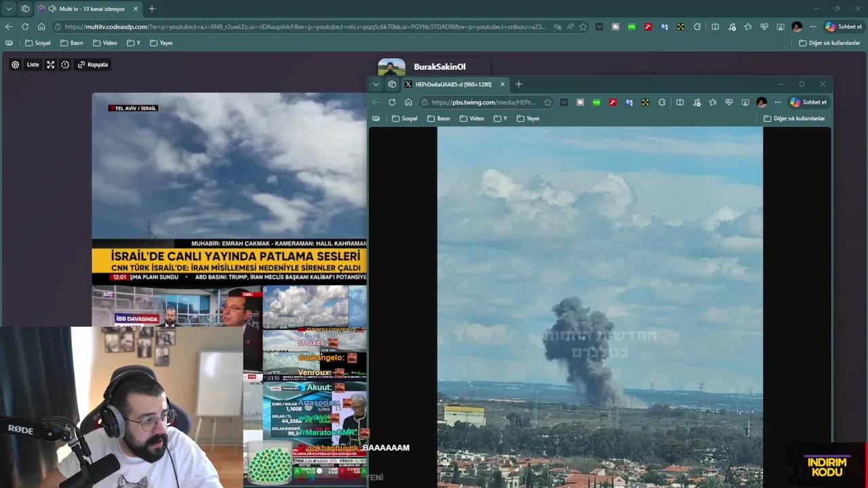Open Basın bookmarks folder in back window
Screen dimensions: 868x488
(72, 43)
